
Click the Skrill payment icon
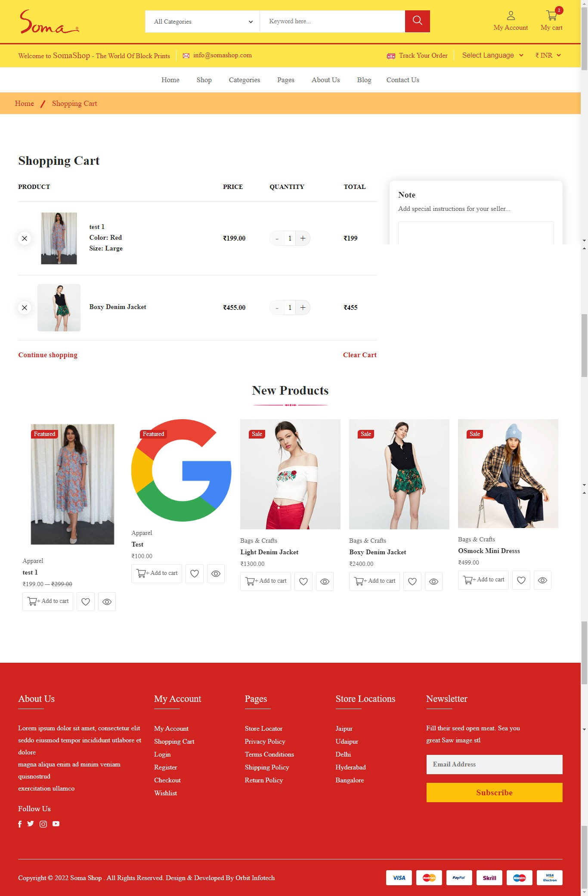click(x=489, y=877)
